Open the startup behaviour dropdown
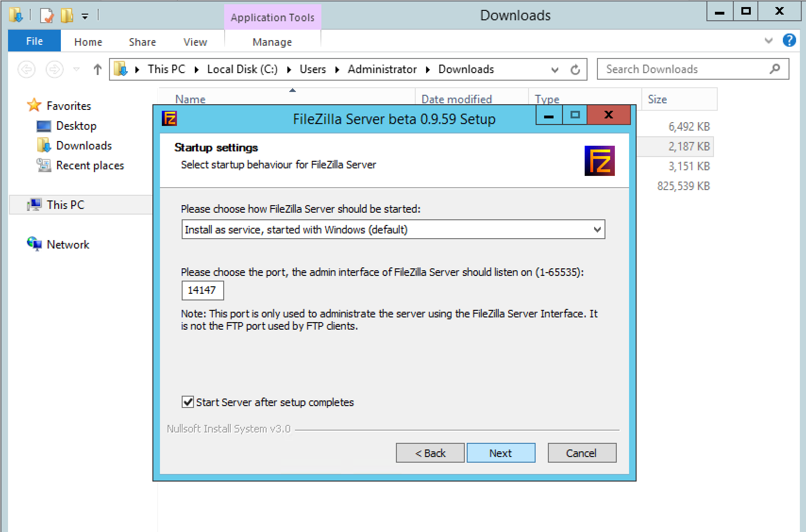This screenshot has width=806, height=532. pos(597,229)
